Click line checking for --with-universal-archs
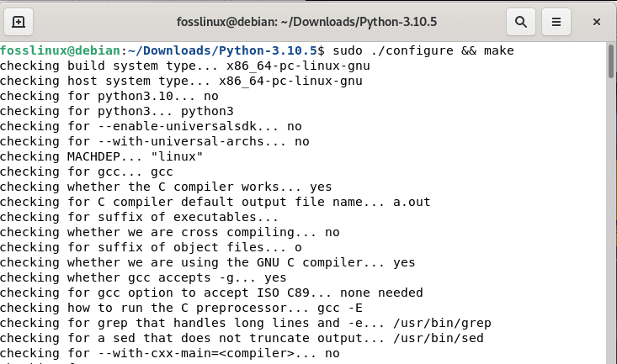 (155, 141)
